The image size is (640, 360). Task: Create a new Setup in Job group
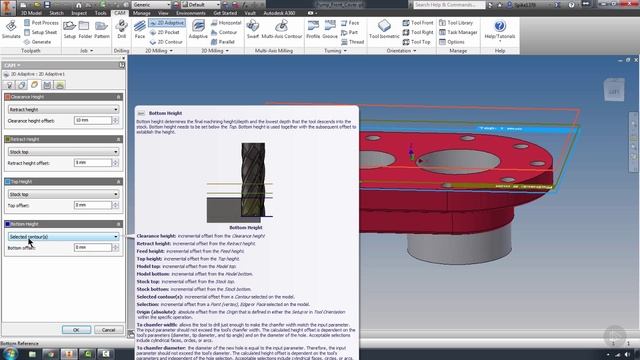pos(69,29)
